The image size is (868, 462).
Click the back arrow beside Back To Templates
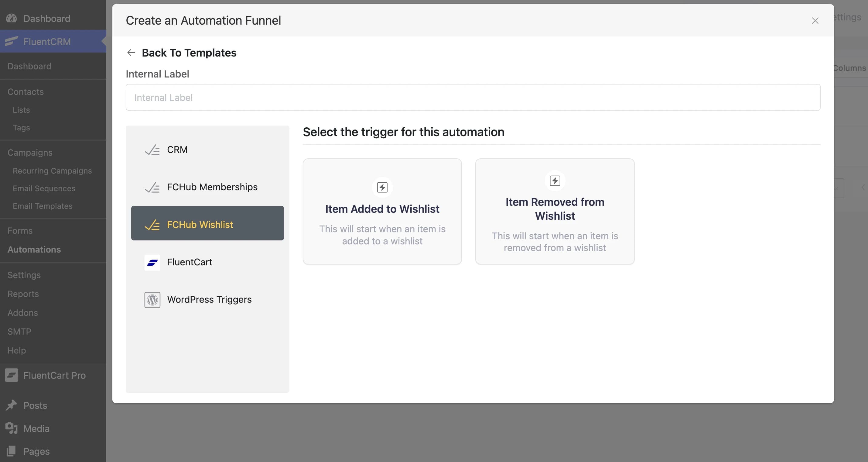(x=131, y=53)
